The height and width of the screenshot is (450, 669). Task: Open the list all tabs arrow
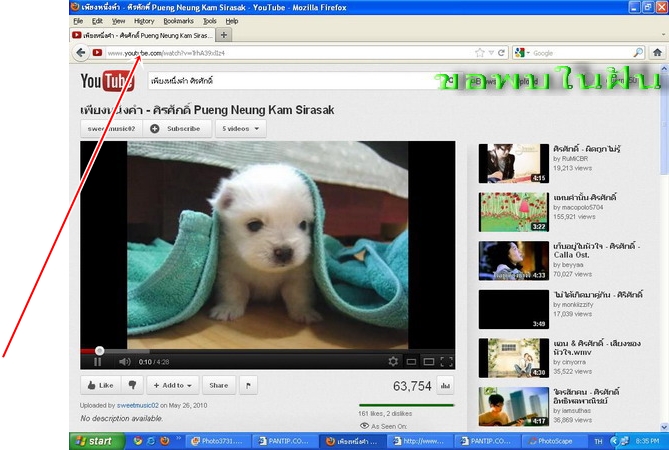coord(663,35)
